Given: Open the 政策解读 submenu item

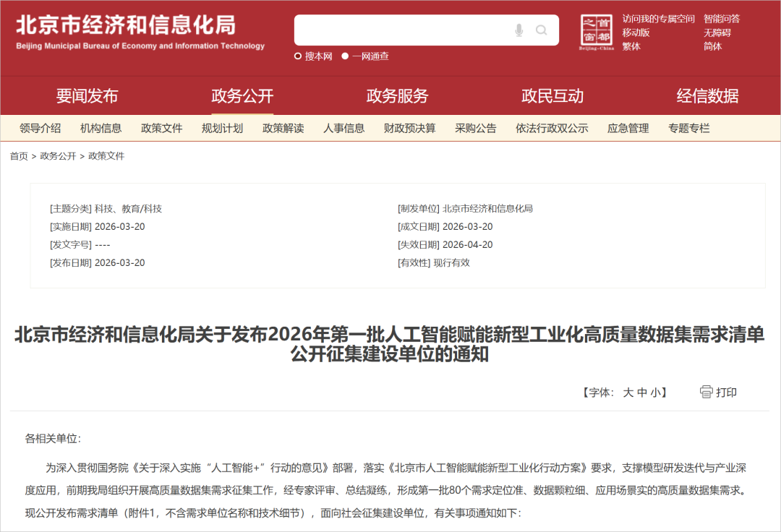Looking at the screenshot, I should (x=283, y=129).
